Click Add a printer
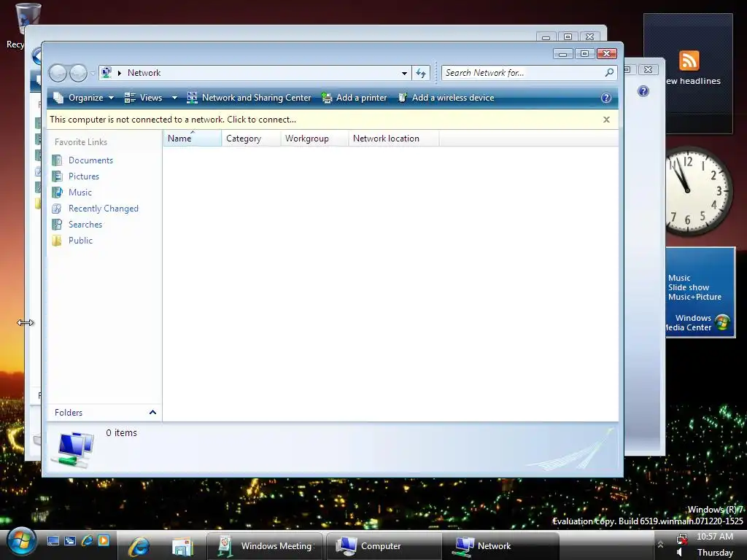Screen dimensions: 747x560 354,98
